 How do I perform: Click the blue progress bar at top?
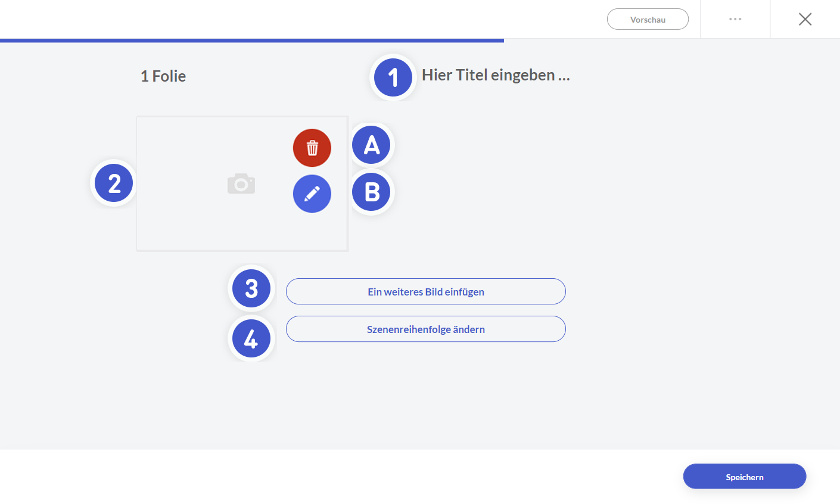pos(251,41)
